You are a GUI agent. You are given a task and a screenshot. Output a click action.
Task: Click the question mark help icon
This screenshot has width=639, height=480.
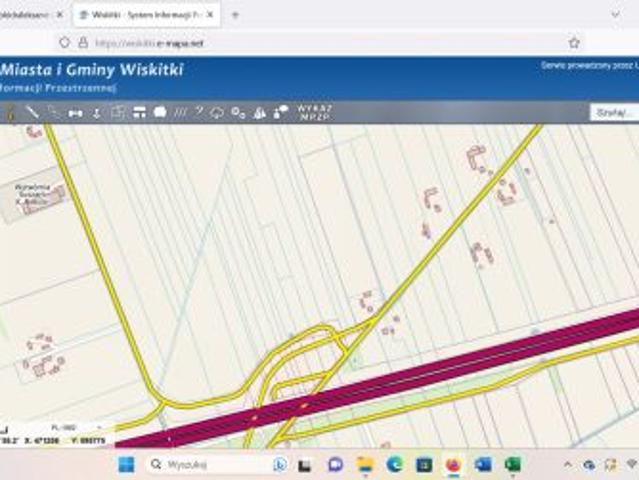click(199, 112)
